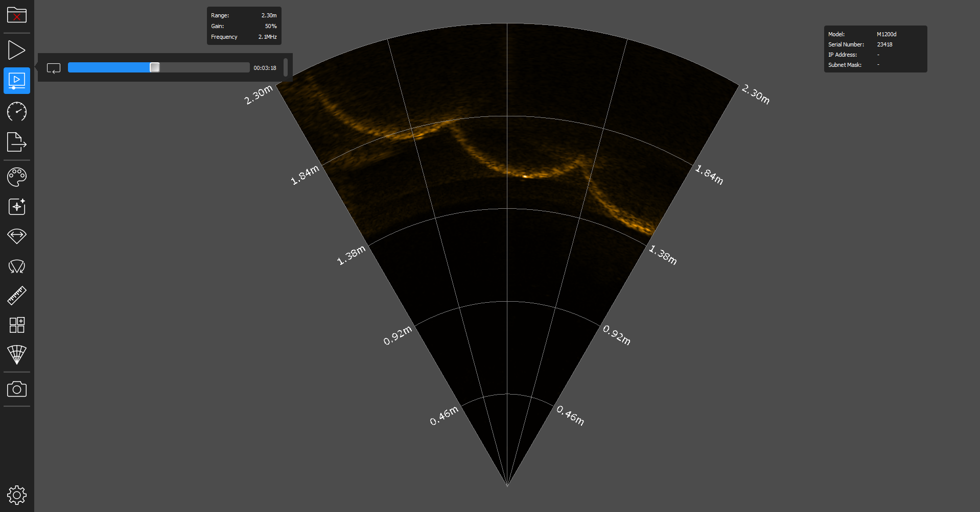Click the export file icon

(x=17, y=142)
